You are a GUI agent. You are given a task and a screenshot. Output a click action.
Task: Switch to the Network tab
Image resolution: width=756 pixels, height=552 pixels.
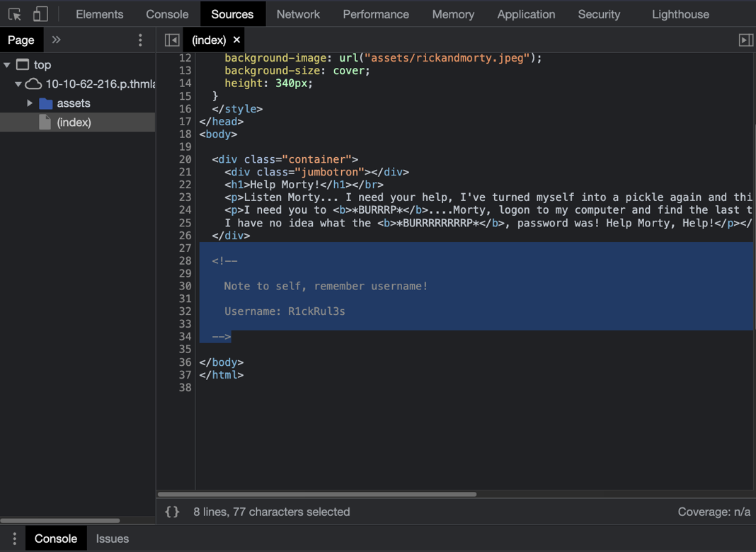click(x=298, y=14)
